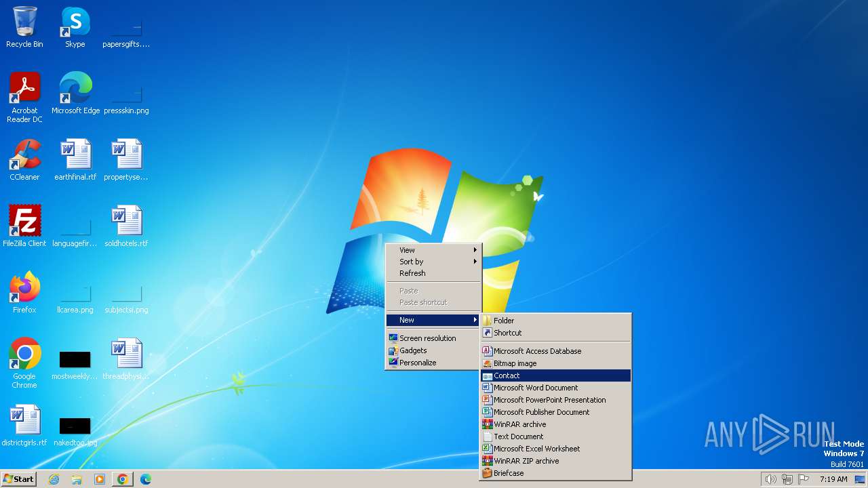Screen dimensions: 868x488
Task: Create new Briefcase
Action: [556, 473]
